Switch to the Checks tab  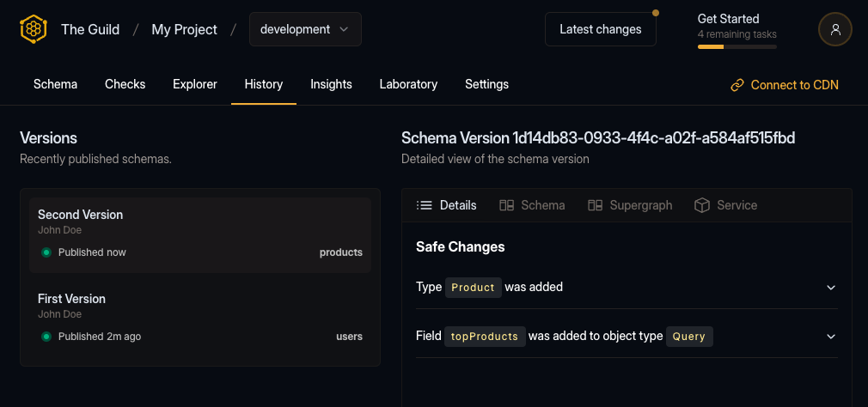(125, 84)
